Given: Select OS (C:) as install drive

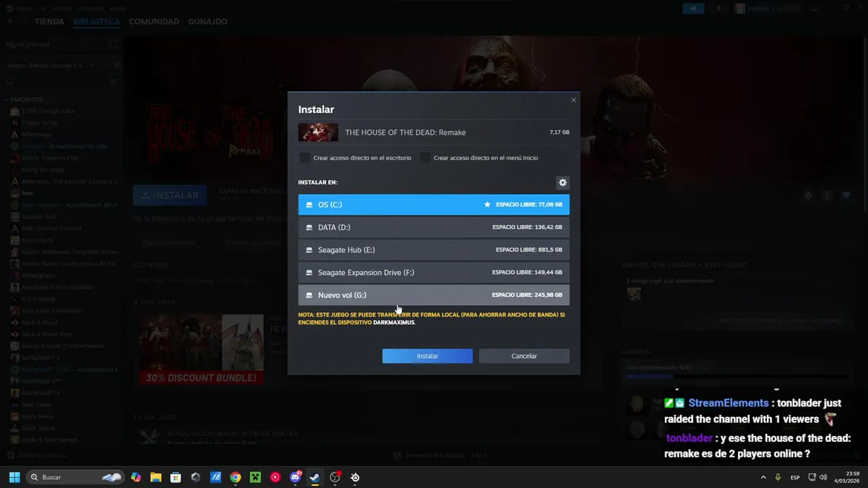Looking at the screenshot, I should tap(434, 205).
